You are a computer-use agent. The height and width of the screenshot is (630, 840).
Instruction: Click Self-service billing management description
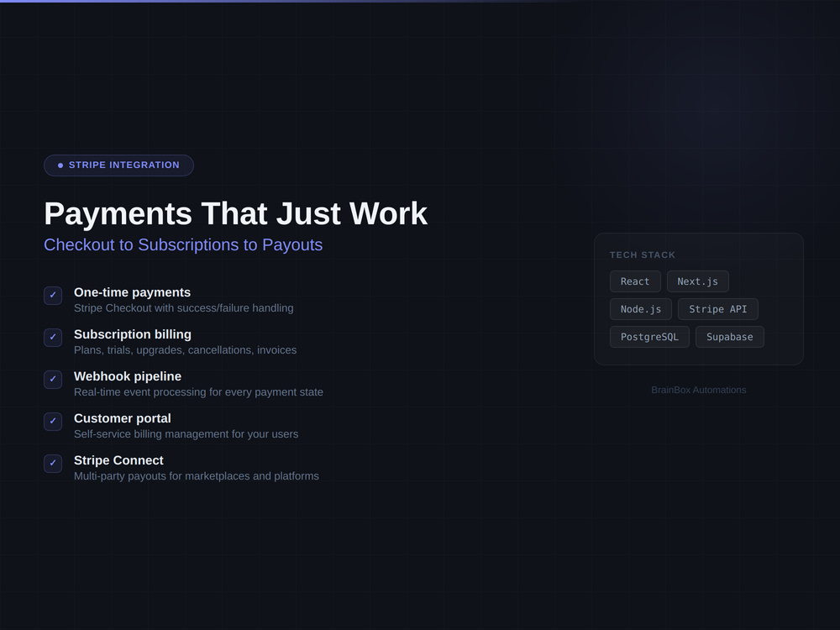pos(186,434)
